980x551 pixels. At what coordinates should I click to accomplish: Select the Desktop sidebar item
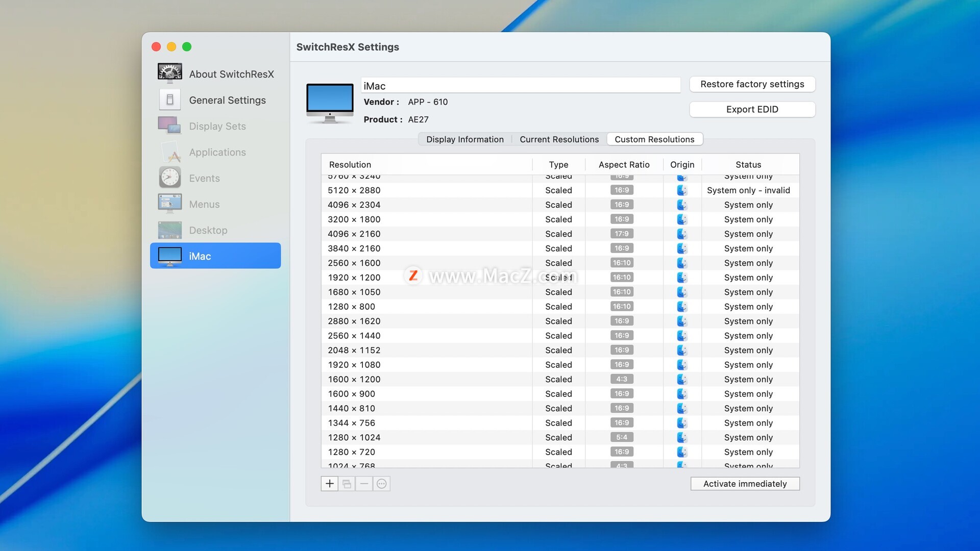click(x=215, y=230)
